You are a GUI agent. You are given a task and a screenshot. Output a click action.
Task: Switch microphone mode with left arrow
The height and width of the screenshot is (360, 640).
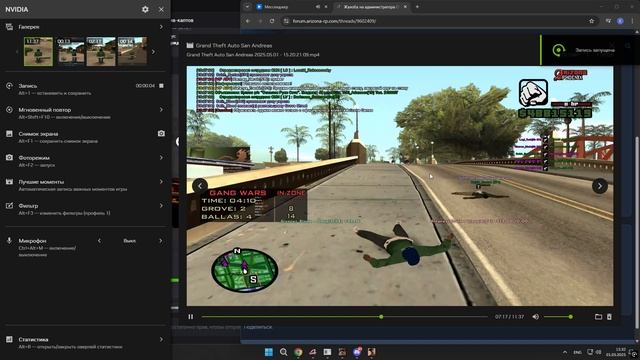click(99, 241)
